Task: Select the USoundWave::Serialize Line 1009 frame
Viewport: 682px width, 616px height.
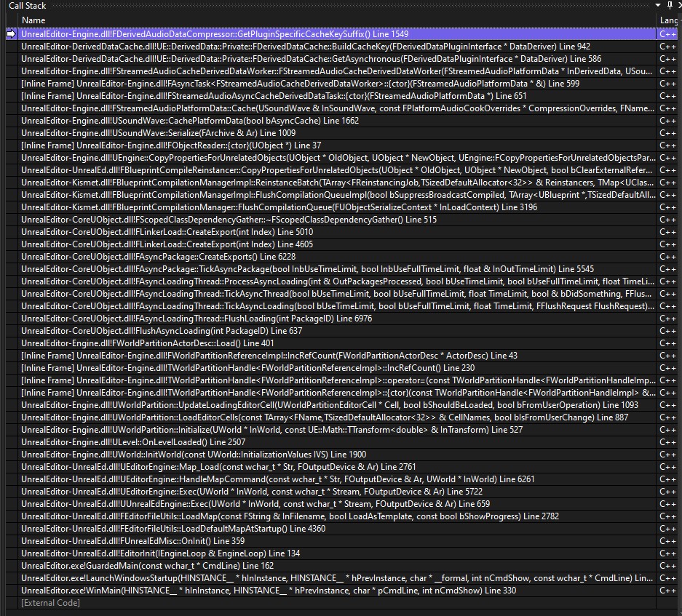Action: [337, 133]
